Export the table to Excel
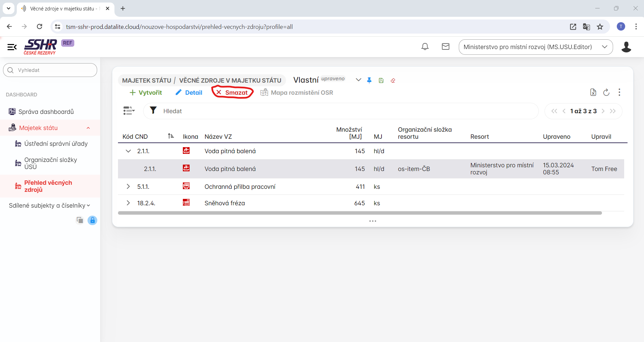This screenshot has width=644, height=342. click(593, 92)
